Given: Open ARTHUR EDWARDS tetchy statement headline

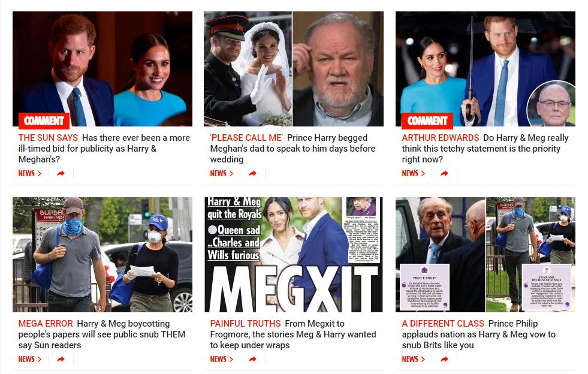Looking at the screenshot, I should (486, 149).
